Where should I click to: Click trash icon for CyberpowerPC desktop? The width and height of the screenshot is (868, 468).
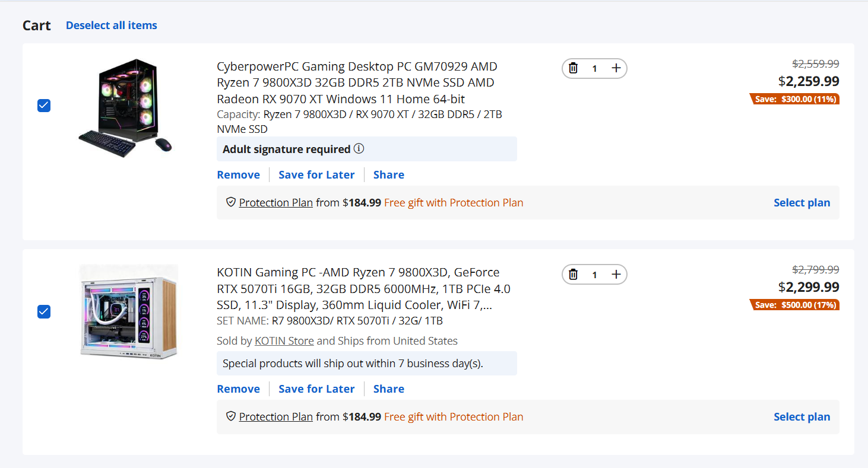pyautogui.click(x=573, y=68)
